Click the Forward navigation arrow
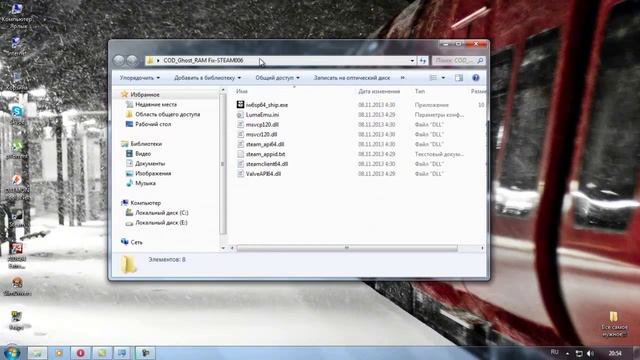The image size is (640, 360). point(131,60)
